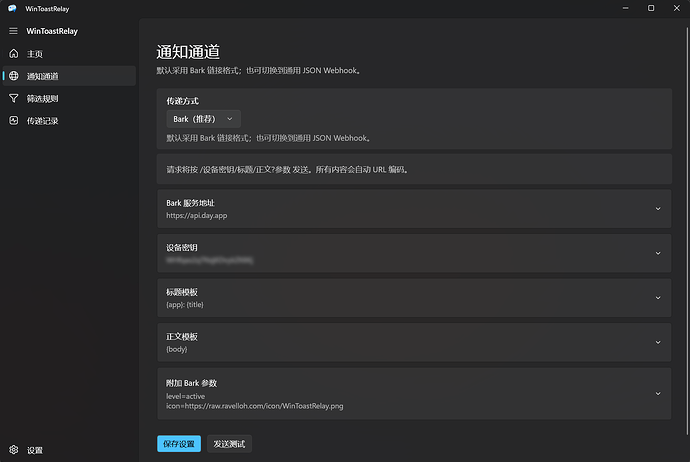
Task: Click the {body} template text
Action: click(176, 349)
